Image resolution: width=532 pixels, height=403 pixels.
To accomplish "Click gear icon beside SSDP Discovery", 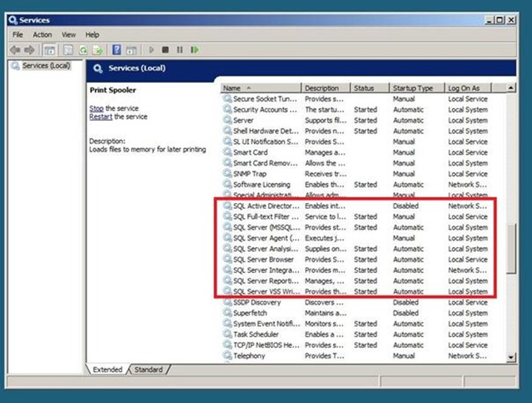I will coord(227,302).
